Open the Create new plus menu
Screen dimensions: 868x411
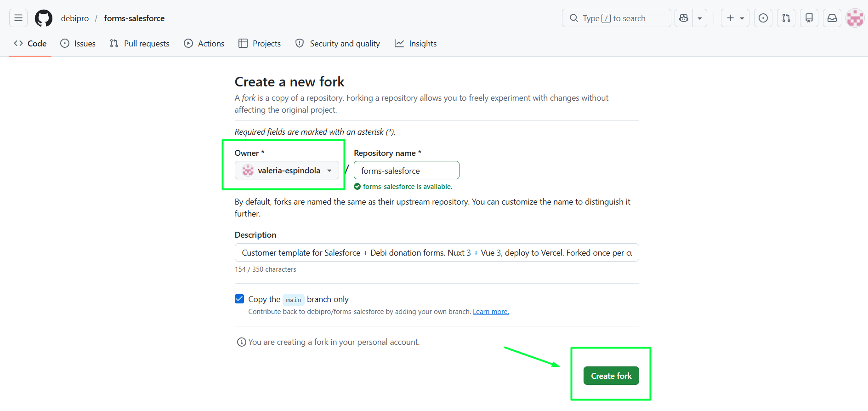pyautogui.click(x=735, y=18)
